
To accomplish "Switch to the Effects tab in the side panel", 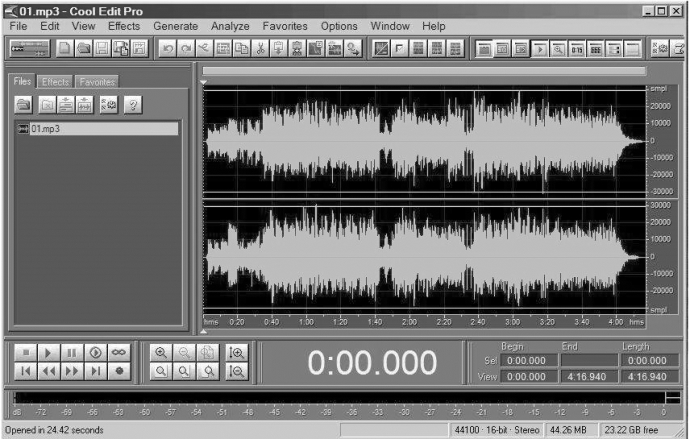I will (55, 82).
